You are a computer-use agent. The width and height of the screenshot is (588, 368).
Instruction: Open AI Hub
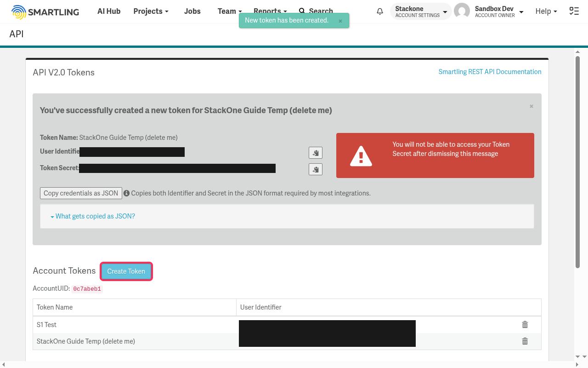[x=109, y=11]
